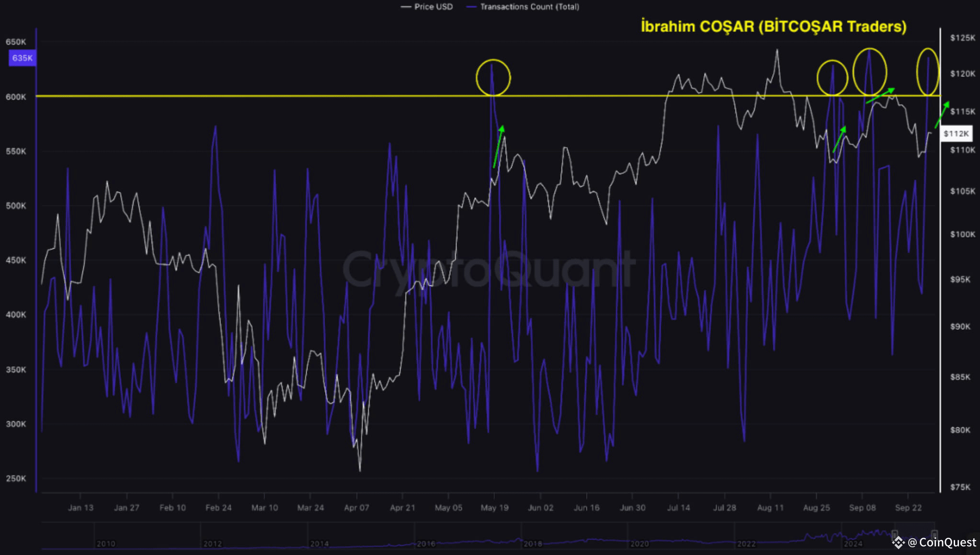The height and width of the screenshot is (555, 980).
Task: Click the yellow circle above Aug 25 spike
Action: coord(832,78)
